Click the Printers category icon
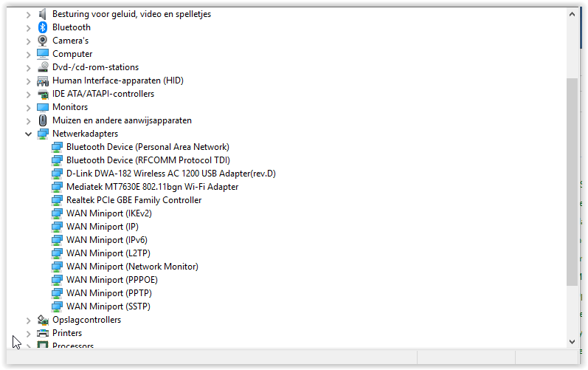588x370 pixels. coord(43,333)
